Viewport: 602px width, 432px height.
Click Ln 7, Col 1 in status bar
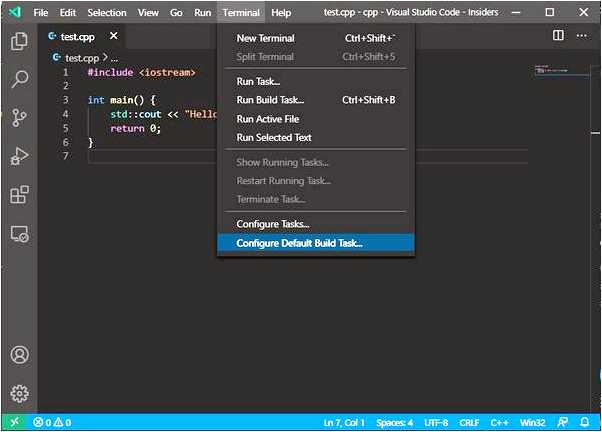[344, 423]
